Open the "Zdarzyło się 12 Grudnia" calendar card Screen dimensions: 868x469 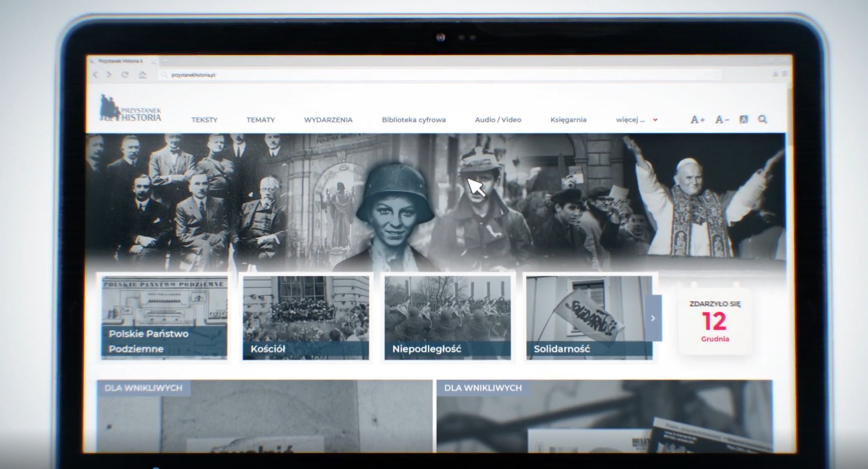(x=715, y=321)
